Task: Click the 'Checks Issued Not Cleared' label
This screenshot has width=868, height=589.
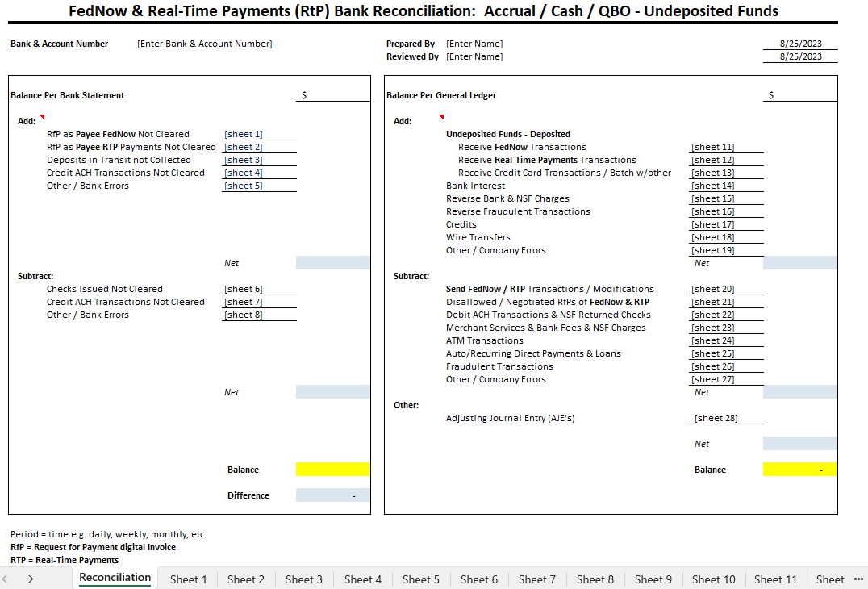Action: point(105,289)
